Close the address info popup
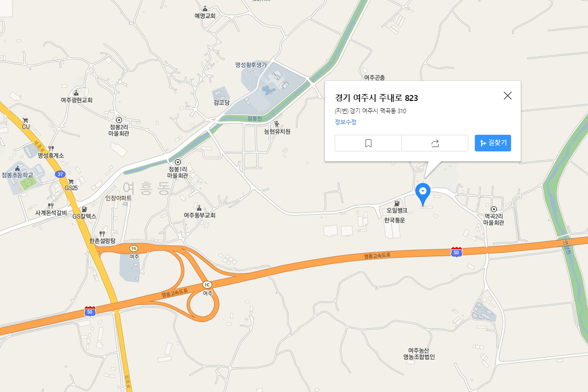 click(x=508, y=96)
